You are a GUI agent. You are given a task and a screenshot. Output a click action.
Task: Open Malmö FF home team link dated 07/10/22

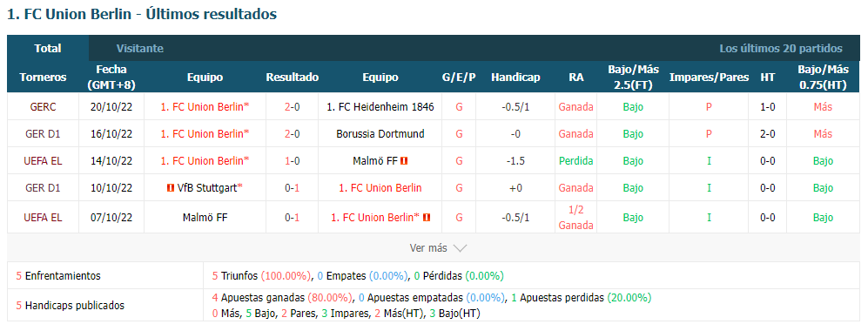205,218
